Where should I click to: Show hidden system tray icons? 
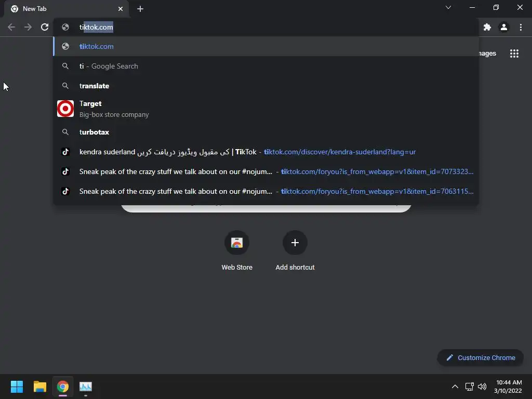[455, 387]
